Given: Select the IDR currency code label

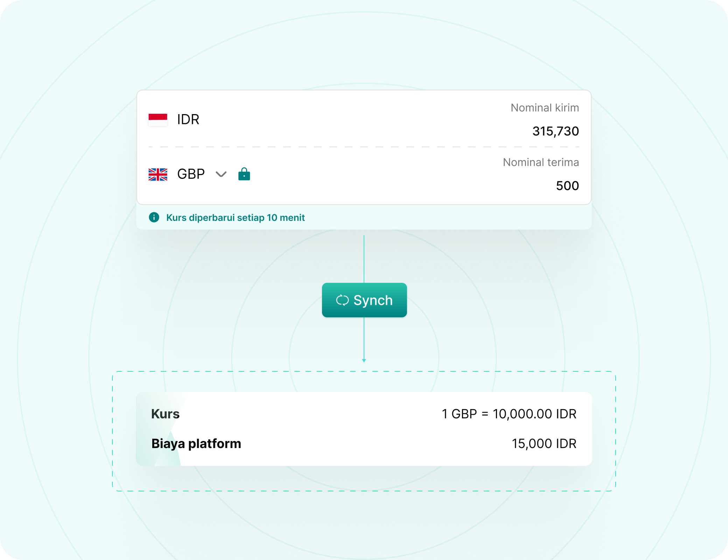Looking at the screenshot, I should (x=188, y=119).
